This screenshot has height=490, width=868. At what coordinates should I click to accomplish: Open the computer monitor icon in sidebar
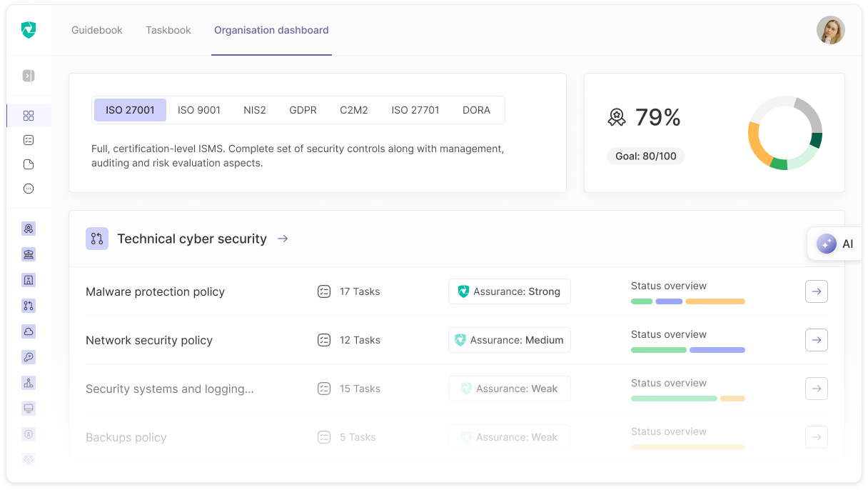click(29, 409)
